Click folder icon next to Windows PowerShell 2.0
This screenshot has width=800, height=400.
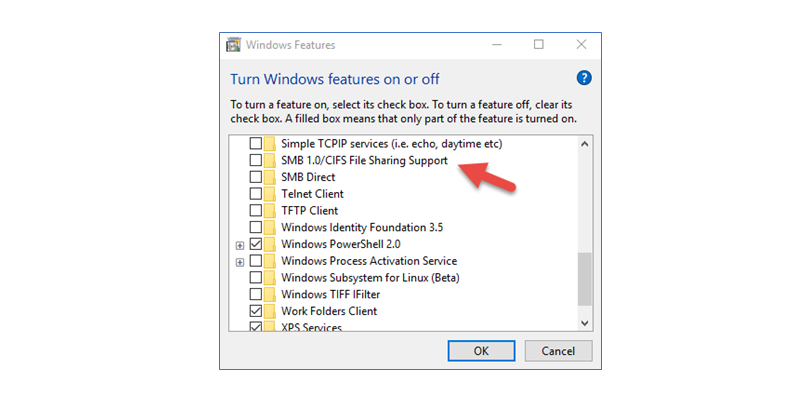tap(270, 244)
